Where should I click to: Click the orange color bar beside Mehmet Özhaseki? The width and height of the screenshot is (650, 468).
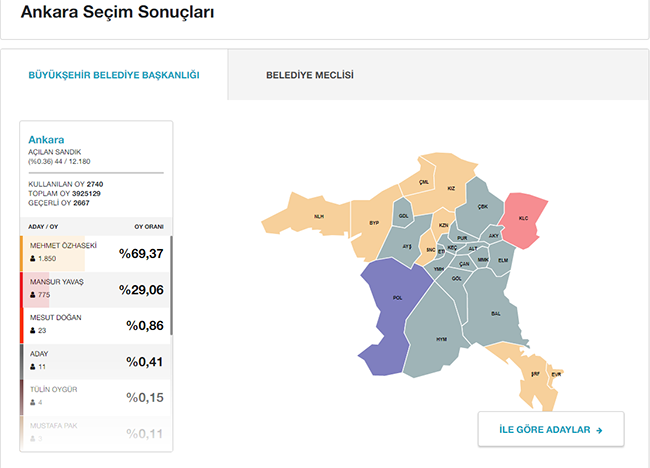click(x=21, y=252)
